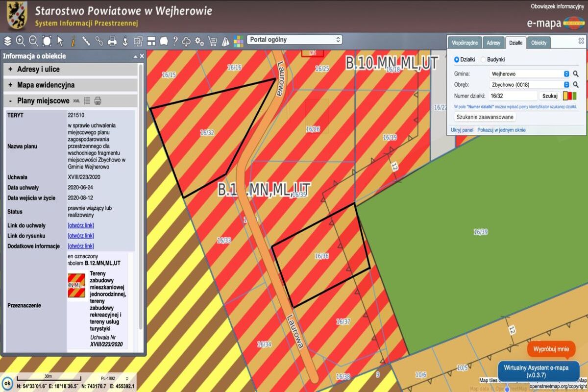The width and height of the screenshot is (588, 392).
Task: Open the Link do uchwały link
Action: 81,225
